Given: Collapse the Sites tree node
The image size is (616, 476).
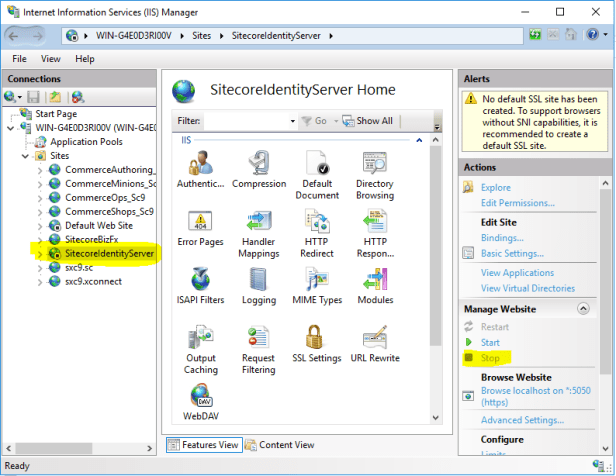Looking at the screenshot, I should tap(26, 156).
